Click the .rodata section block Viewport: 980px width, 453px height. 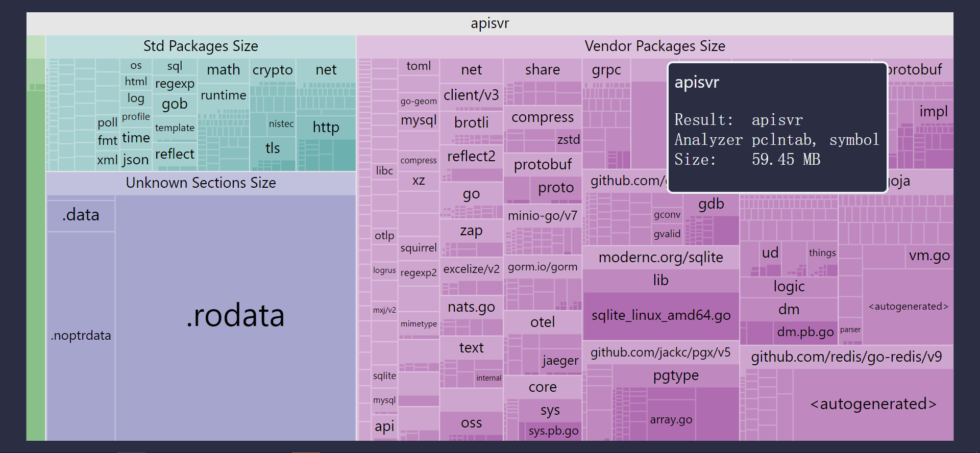(x=235, y=316)
